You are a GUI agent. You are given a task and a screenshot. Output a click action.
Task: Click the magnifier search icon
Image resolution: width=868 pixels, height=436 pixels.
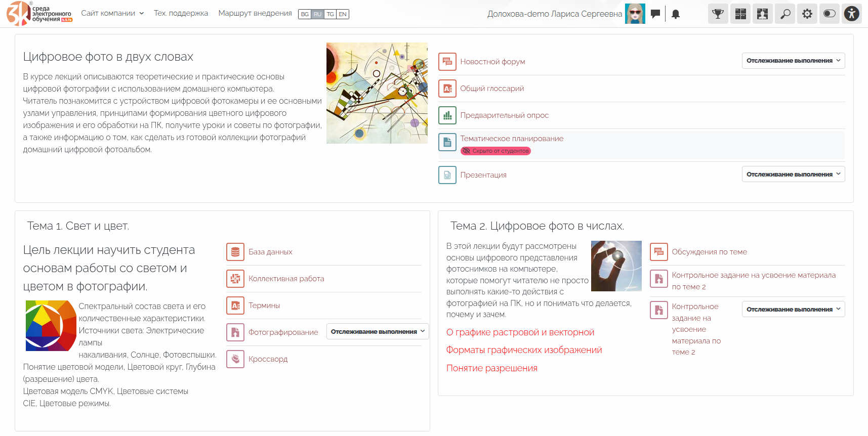point(785,14)
